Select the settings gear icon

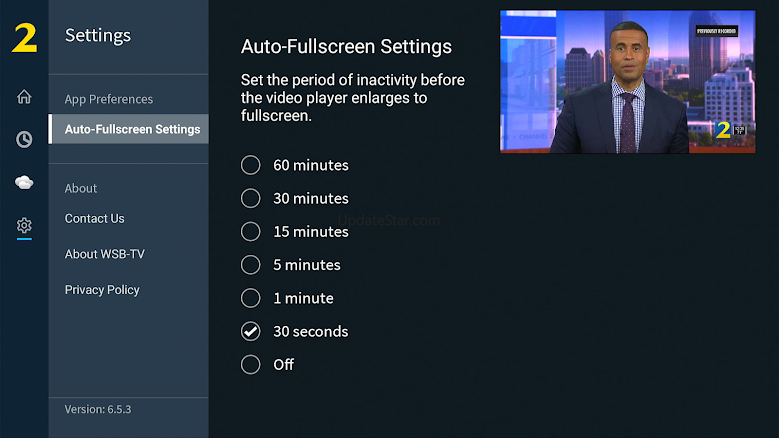coord(24,225)
